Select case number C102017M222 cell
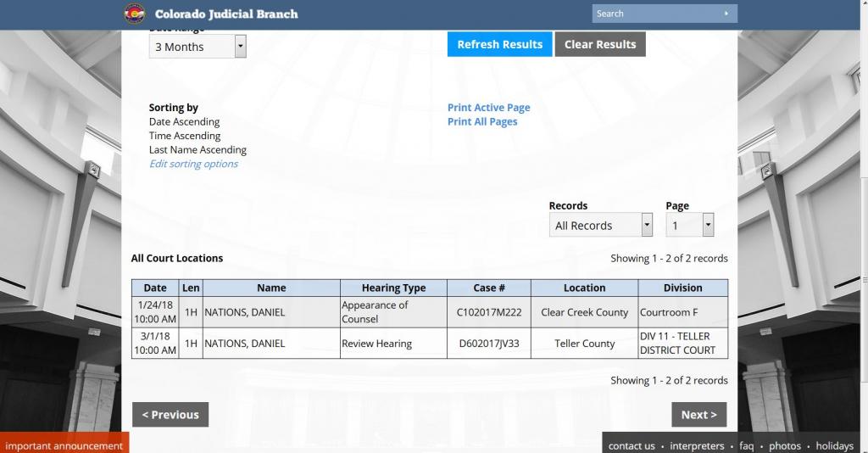Image resolution: width=868 pixels, height=453 pixels. (x=488, y=312)
